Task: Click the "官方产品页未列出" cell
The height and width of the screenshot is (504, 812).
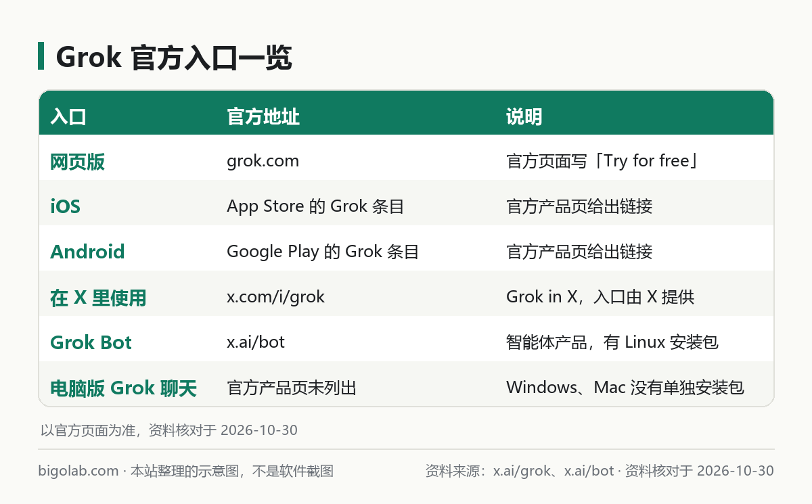Action: pos(292,388)
